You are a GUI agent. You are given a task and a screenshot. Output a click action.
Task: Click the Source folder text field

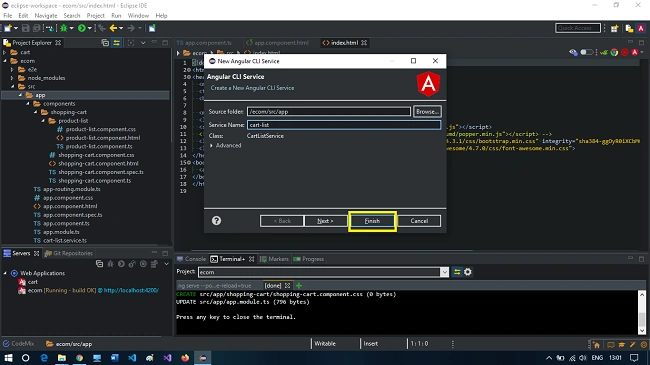[x=329, y=112]
